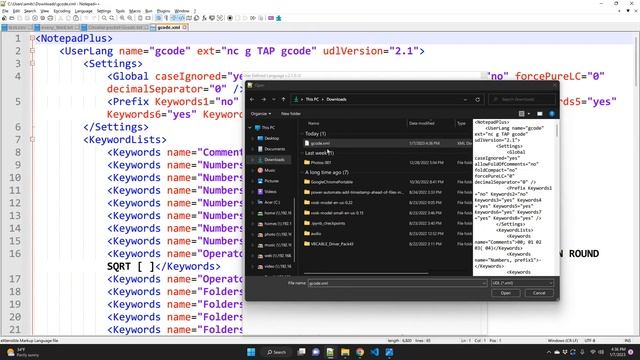Click the Open button in dialog
Image resolution: width=640 pixels, height=360 pixels.
[x=505, y=293]
